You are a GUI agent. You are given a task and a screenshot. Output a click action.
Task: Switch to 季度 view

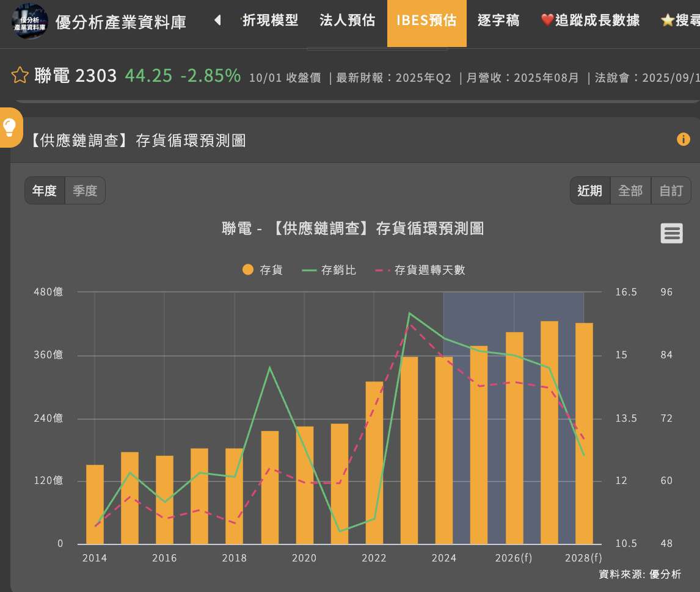pos(85,190)
